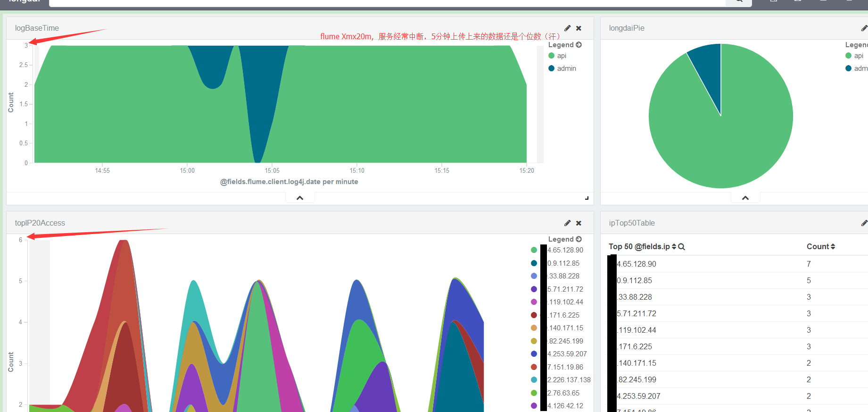
Task: Click the admin blue legend dot in logBaseTime
Action: pyautogui.click(x=552, y=68)
